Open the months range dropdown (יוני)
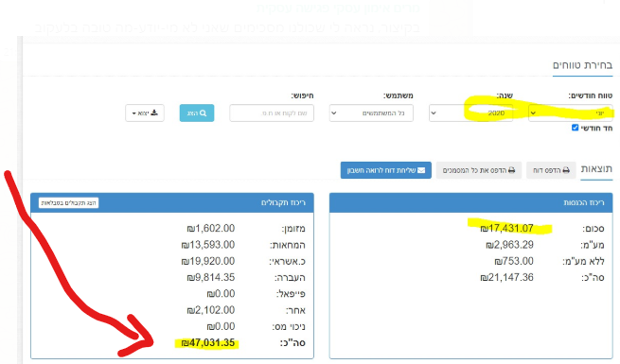Viewport: 620px width, 364px height. tap(571, 113)
